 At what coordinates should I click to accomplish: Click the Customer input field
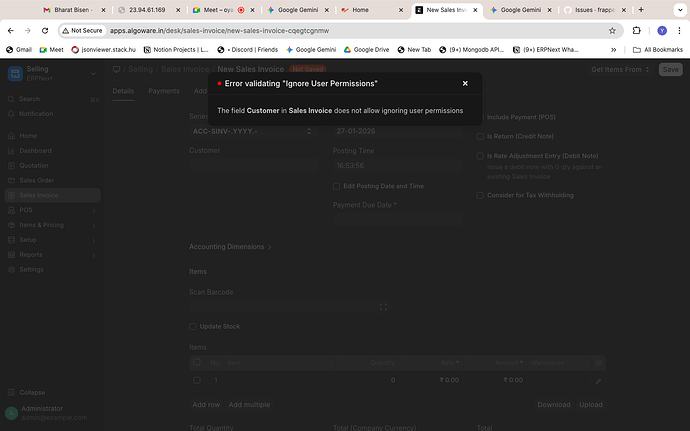point(250,166)
